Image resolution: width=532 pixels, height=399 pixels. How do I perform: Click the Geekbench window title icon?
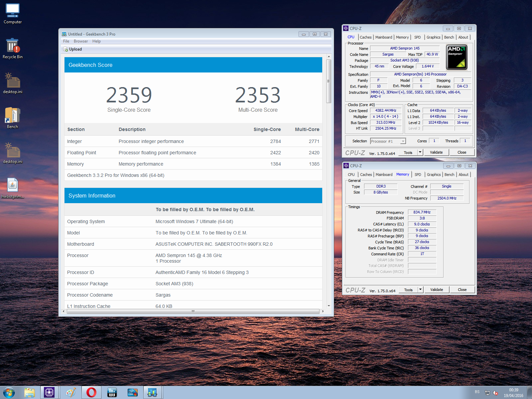point(64,34)
